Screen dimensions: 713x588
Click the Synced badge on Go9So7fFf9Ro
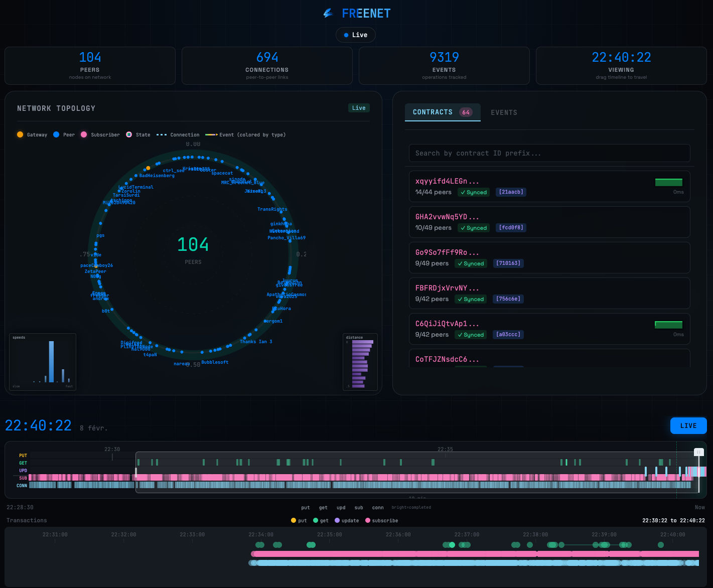pyautogui.click(x=470, y=263)
